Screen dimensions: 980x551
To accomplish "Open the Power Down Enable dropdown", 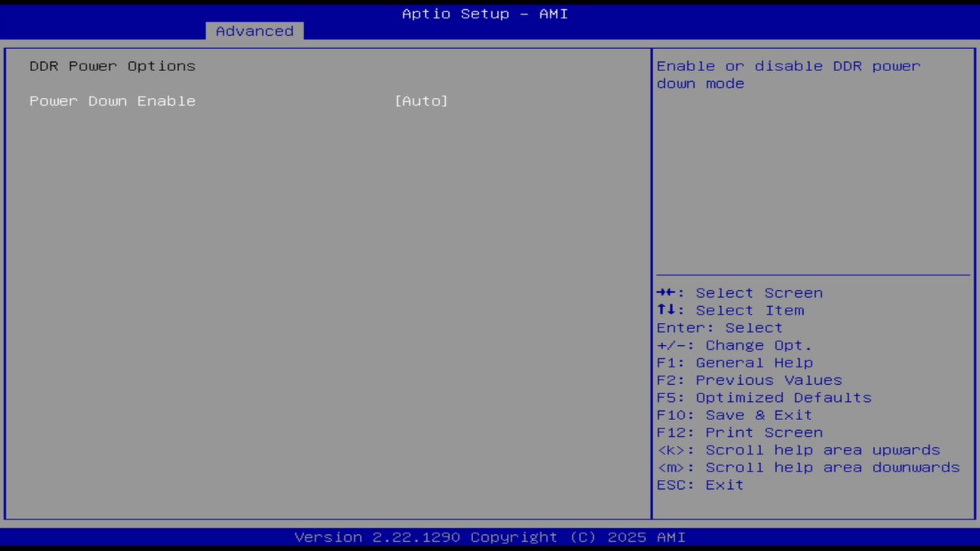I will pyautogui.click(x=421, y=100).
